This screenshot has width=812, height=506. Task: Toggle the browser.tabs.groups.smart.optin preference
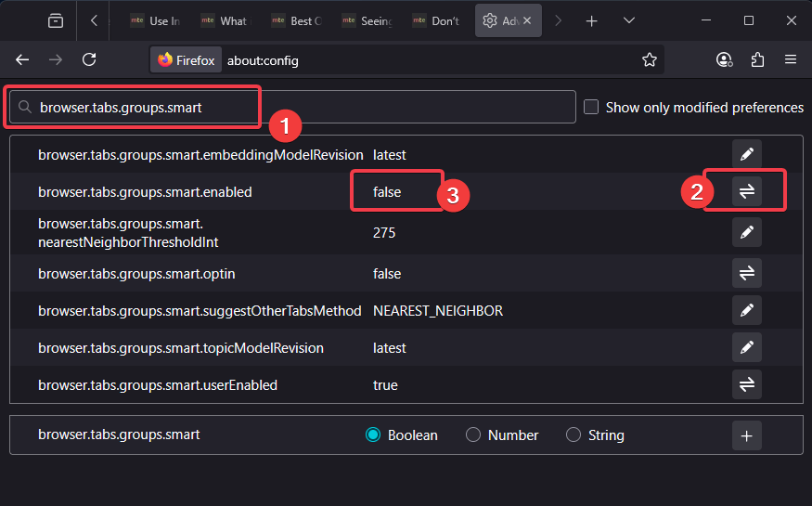click(746, 273)
